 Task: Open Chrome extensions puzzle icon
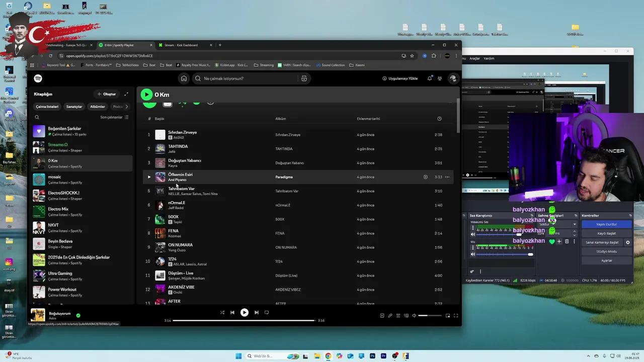pyautogui.click(x=434, y=56)
